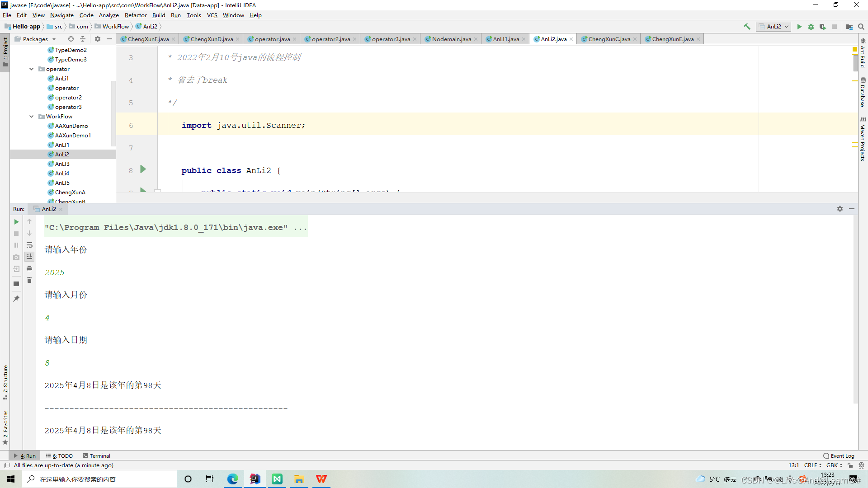868x488 pixels.
Task: Collapse the WorkFlow package node
Action: click(31, 116)
